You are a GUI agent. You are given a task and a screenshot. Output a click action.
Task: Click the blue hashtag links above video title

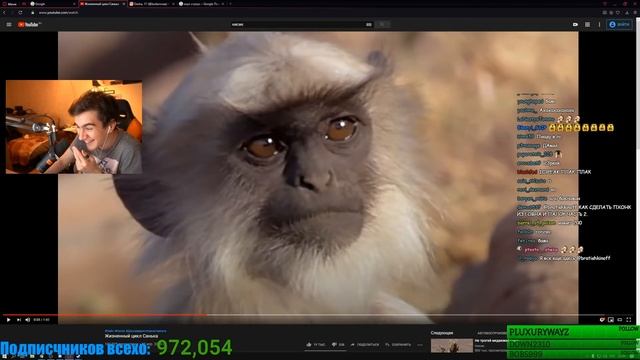pyautogui.click(x=136, y=331)
